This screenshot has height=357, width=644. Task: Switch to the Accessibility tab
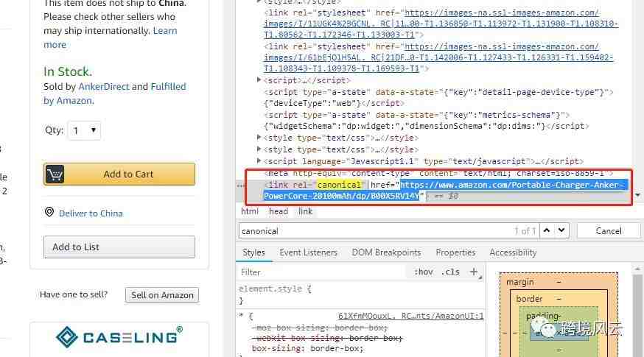coord(513,252)
